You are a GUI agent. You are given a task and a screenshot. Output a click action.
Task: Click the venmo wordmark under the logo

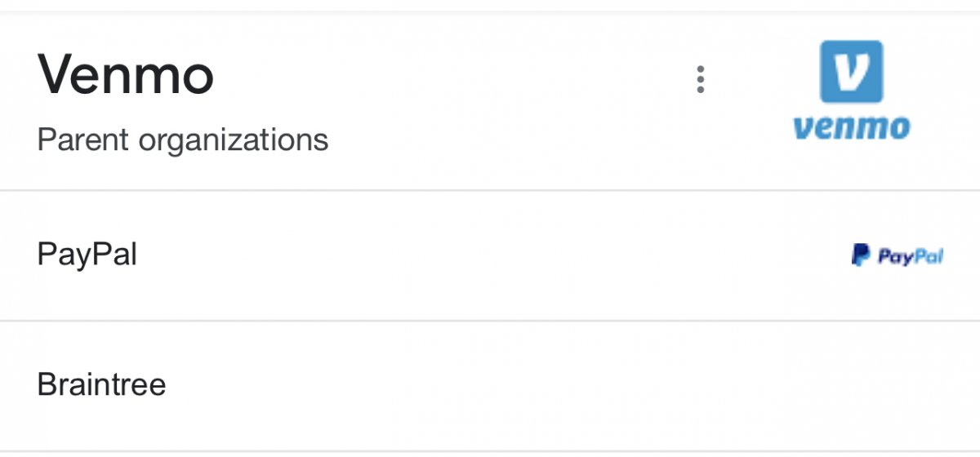coord(851,128)
